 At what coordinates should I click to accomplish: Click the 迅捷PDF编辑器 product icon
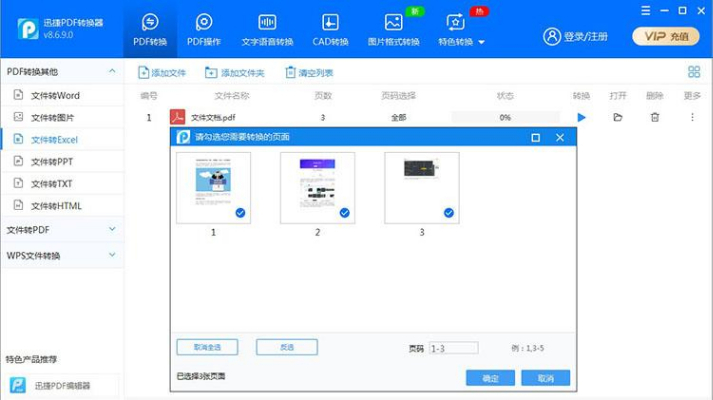coord(18,385)
